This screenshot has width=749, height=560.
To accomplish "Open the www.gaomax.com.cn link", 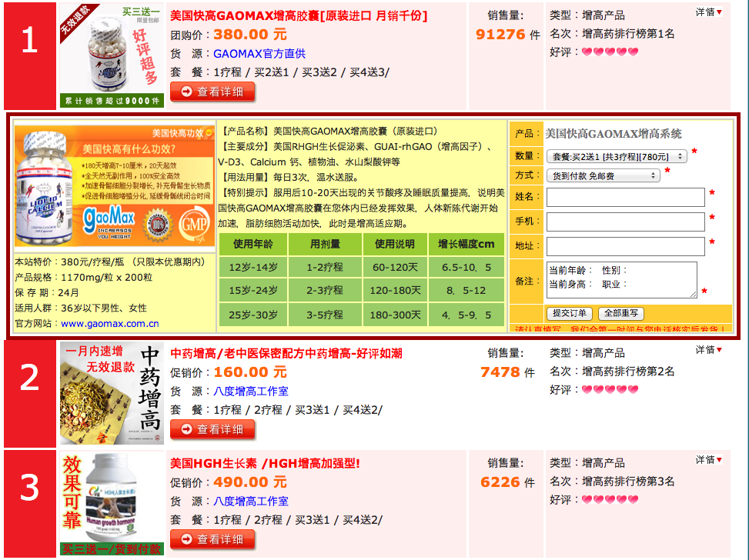I will [110, 324].
